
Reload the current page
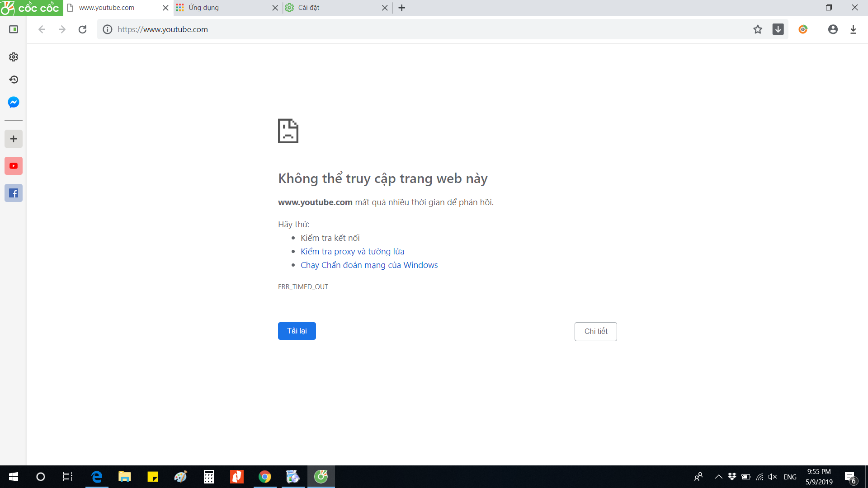pos(82,29)
